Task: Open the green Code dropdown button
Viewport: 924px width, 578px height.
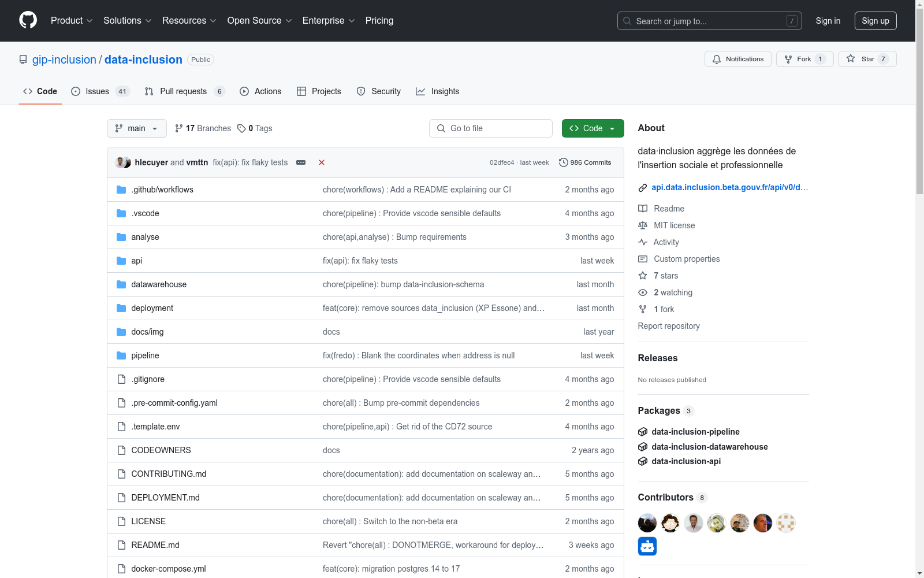Action: pos(593,128)
